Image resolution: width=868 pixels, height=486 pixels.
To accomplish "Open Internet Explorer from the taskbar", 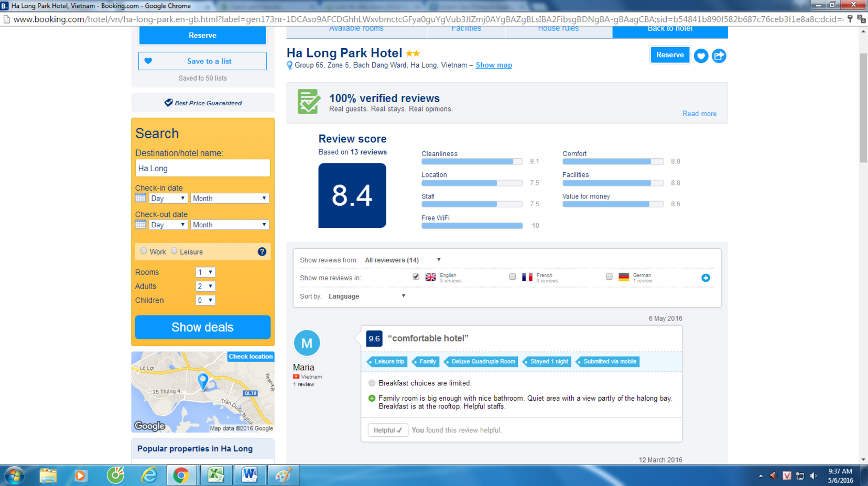I will point(149,476).
